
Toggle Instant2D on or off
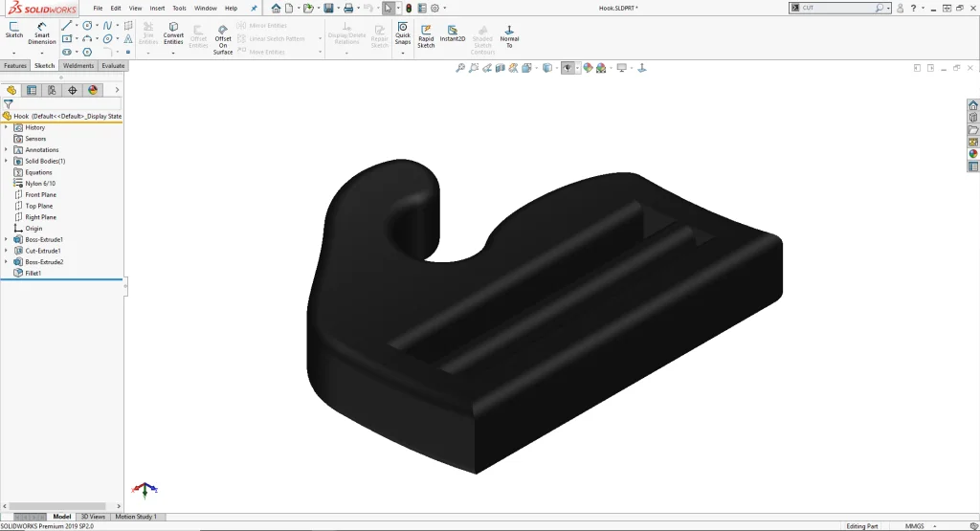pos(453,34)
